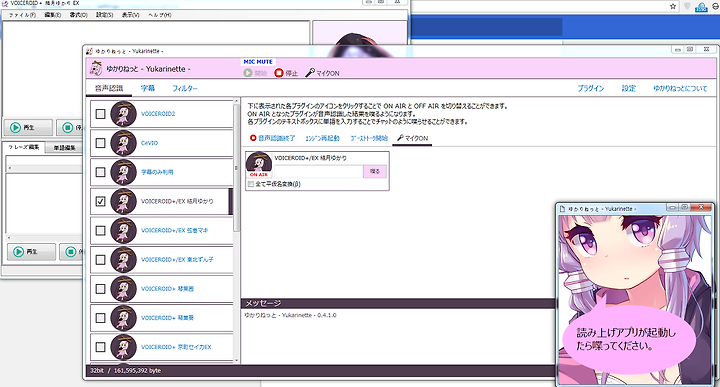Click the VOICEROID2 plugin avatar icon
The image size is (720, 387).
click(124, 114)
